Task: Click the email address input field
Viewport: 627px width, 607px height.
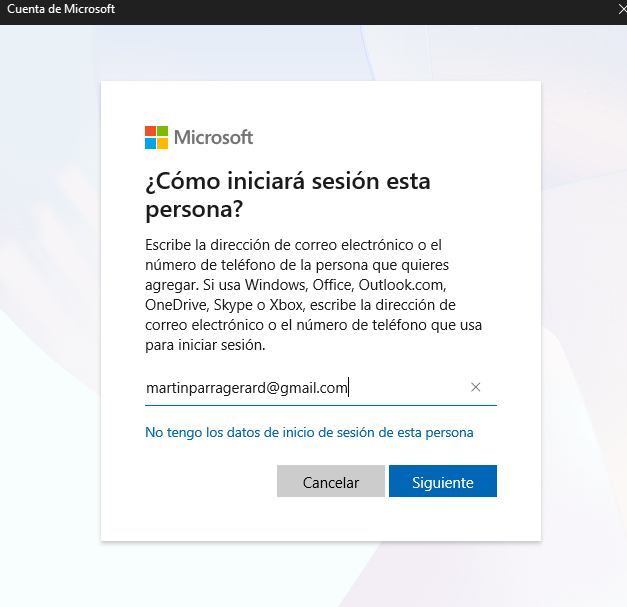Action: [300, 388]
